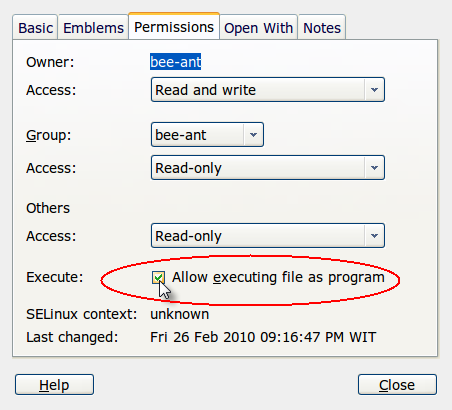This screenshot has width=452, height=410.
Task: Select the Permissions tab
Action: click(x=174, y=26)
